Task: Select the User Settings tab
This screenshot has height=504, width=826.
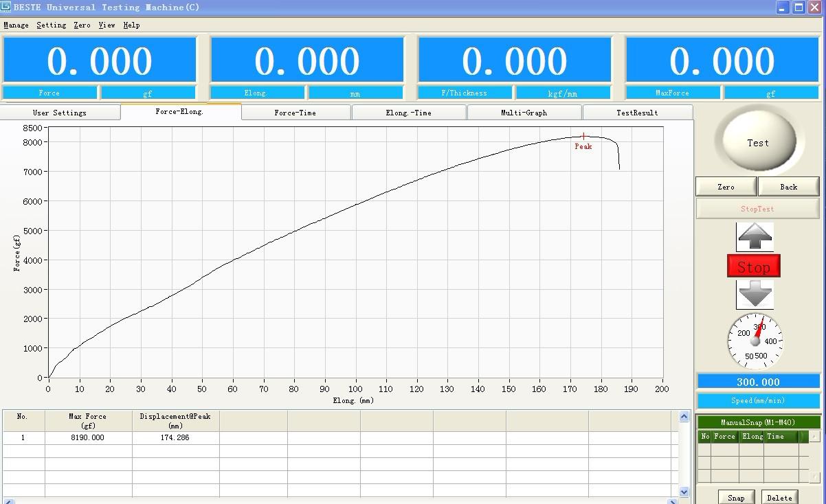Action: 60,113
